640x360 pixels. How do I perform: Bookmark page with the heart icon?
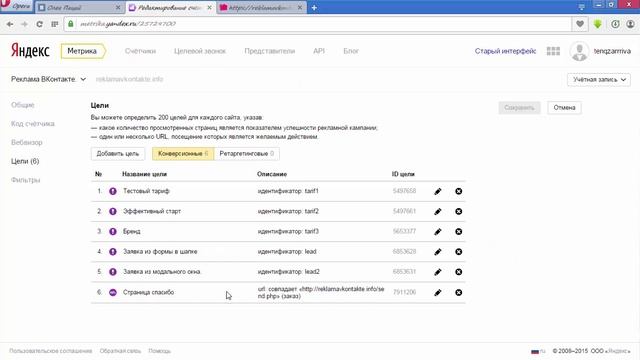pos(580,24)
